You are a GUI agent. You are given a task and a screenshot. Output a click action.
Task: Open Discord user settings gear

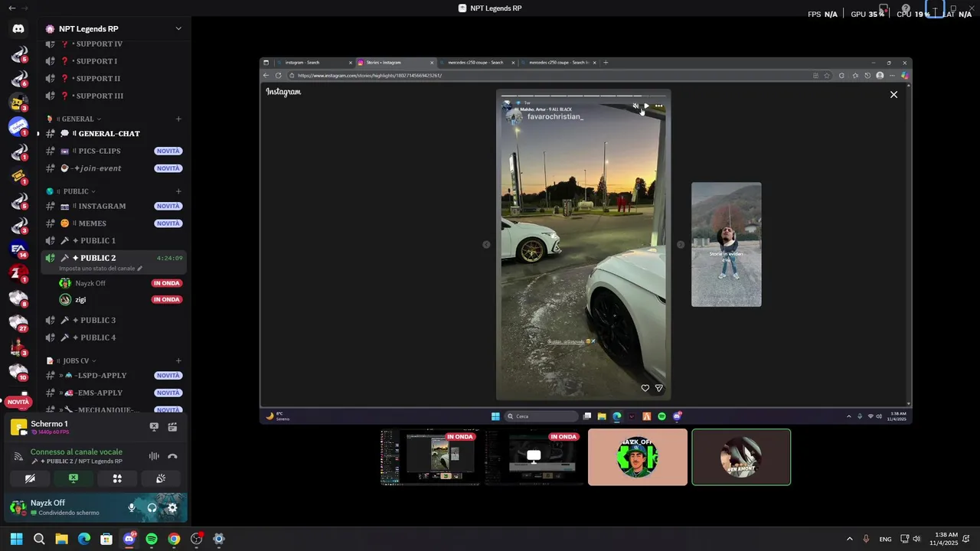[172, 507]
